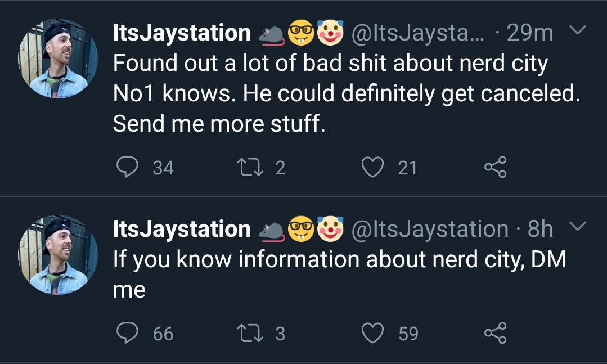Retweet the 'Found out a lot' tweet
This screenshot has width=607, height=364.
(x=250, y=167)
